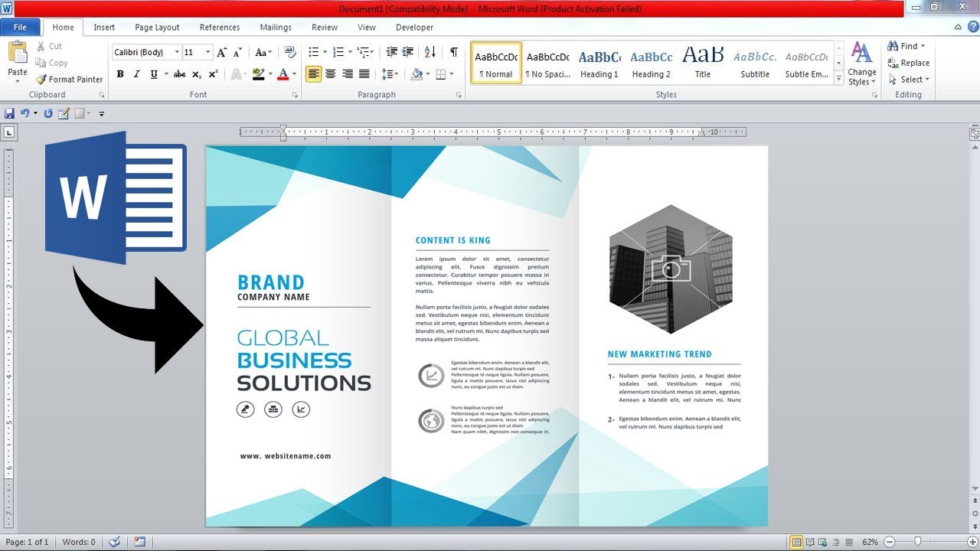Toggle Italic formatting
Screen dimensions: 980x551
136,73
